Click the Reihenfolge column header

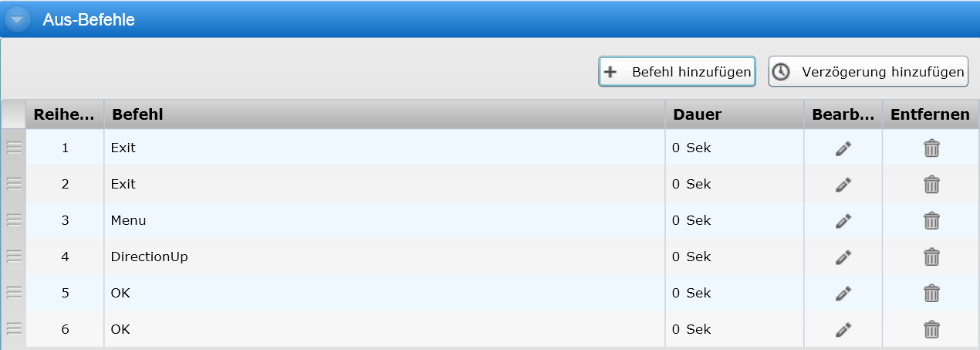click(x=65, y=114)
